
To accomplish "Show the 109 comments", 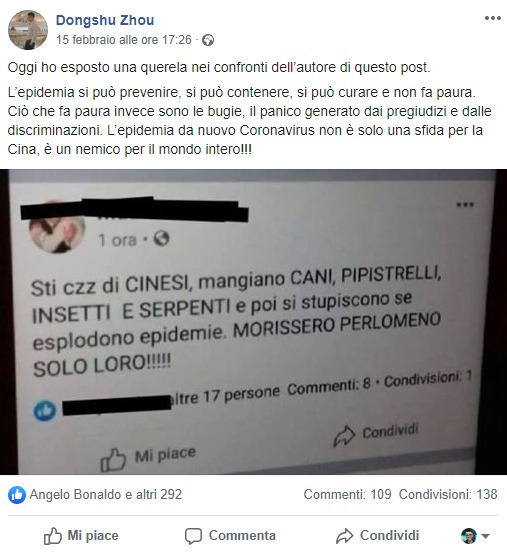I will [347, 494].
